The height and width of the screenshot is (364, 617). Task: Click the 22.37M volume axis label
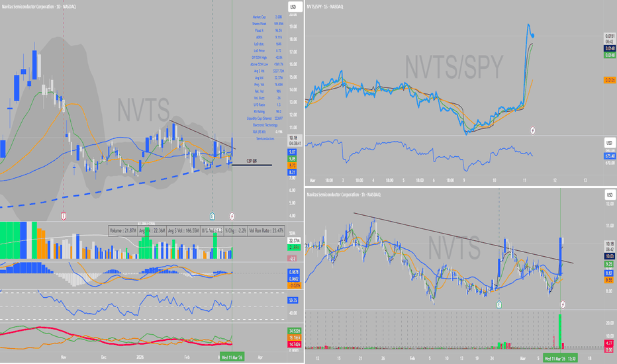[295, 240]
